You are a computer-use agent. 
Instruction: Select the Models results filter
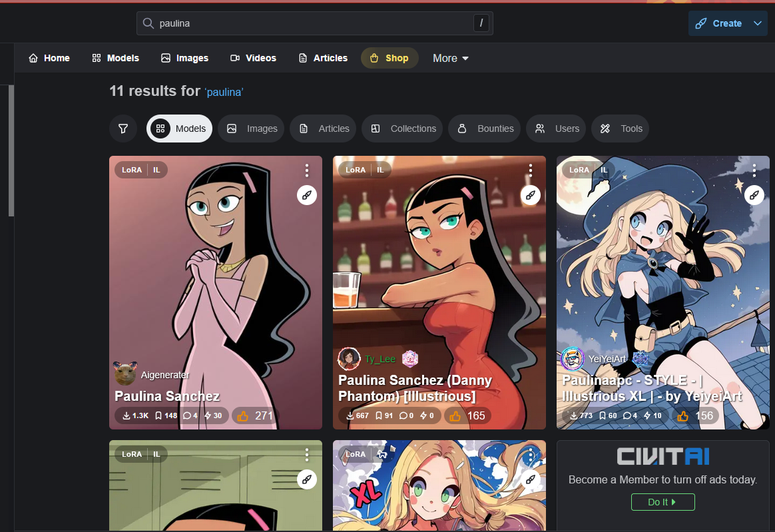pos(179,129)
